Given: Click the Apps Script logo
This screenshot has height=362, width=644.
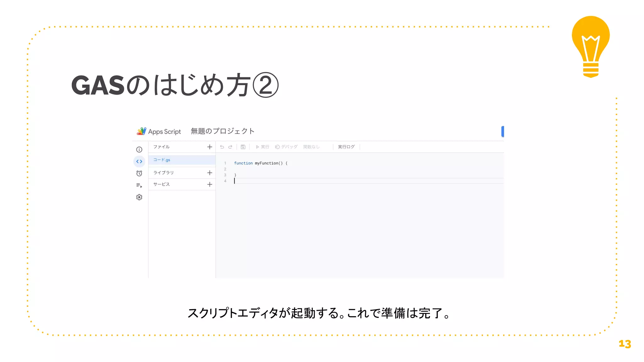Looking at the screenshot, I should click(x=142, y=131).
